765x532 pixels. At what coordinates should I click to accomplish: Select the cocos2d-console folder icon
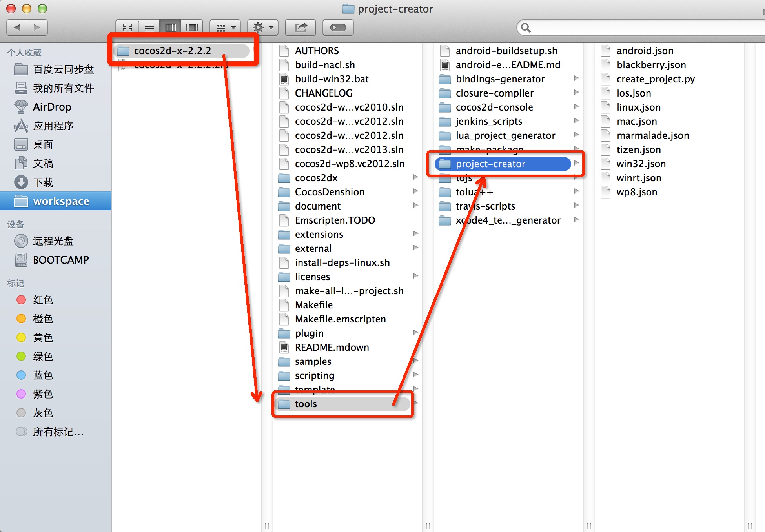[x=445, y=108]
